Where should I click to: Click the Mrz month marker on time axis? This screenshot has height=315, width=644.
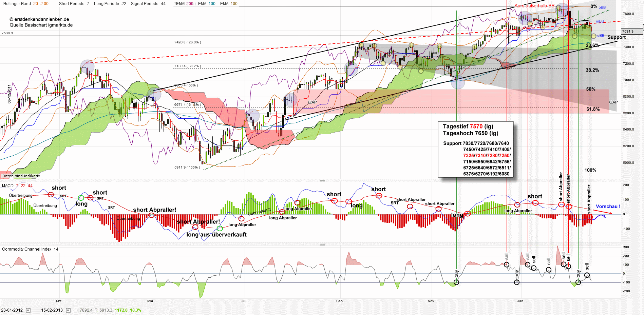[x=59, y=301]
